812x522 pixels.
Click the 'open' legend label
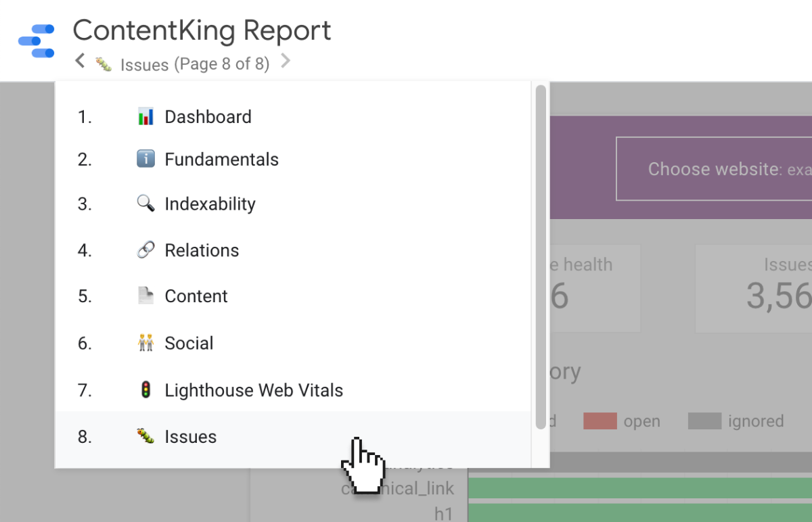(x=641, y=421)
